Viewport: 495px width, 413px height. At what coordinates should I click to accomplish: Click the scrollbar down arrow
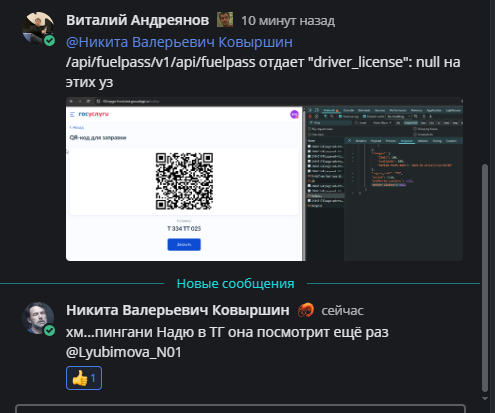coord(485,398)
